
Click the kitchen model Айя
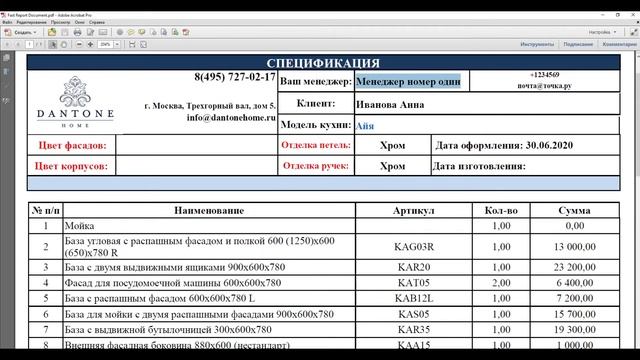point(364,126)
